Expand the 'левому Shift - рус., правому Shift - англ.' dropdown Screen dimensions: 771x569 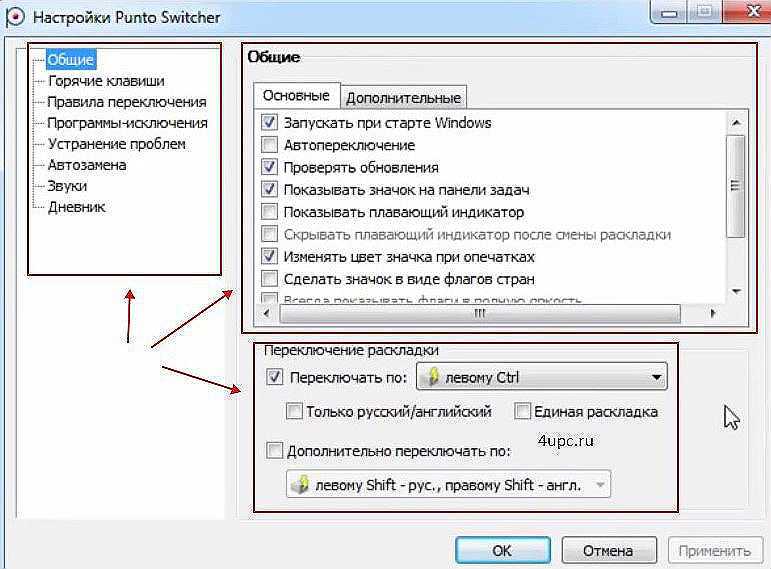(x=448, y=484)
